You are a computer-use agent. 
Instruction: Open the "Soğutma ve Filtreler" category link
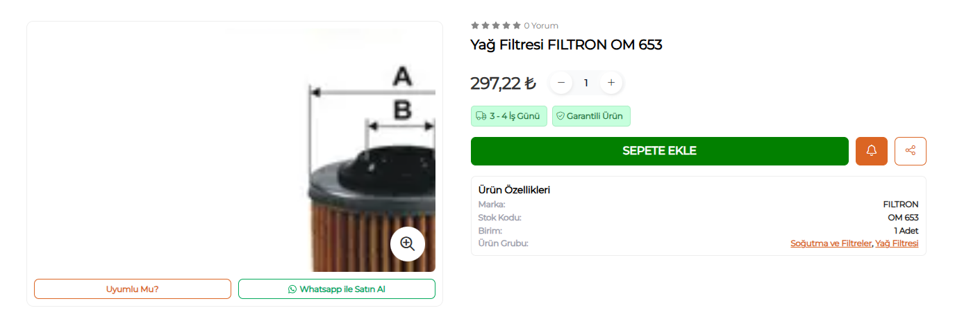tap(831, 243)
